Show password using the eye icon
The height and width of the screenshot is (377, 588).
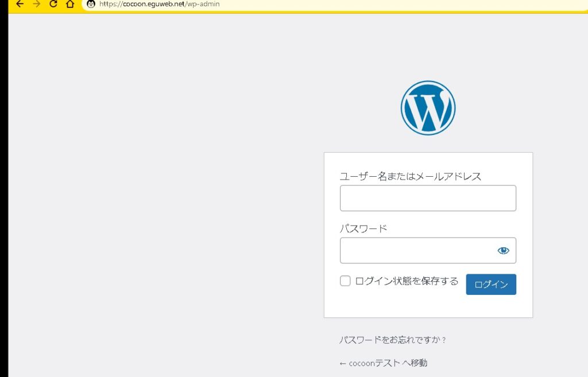pyautogui.click(x=503, y=250)
